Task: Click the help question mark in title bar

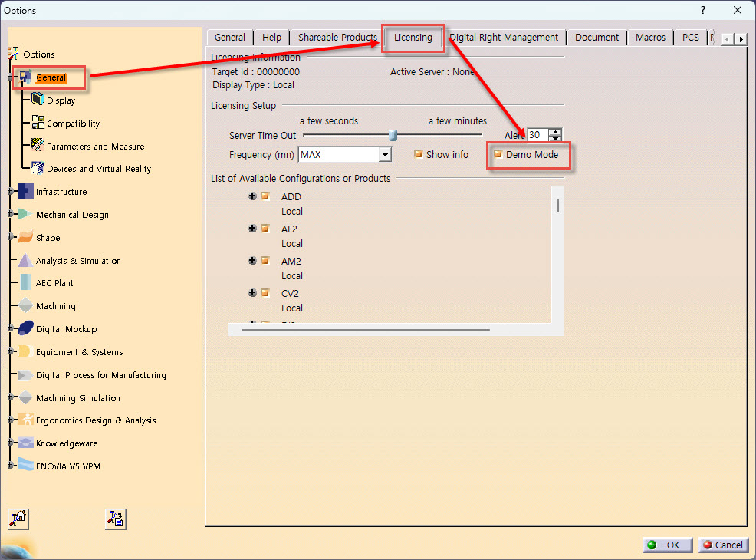Action: click(x=703, y=10)
